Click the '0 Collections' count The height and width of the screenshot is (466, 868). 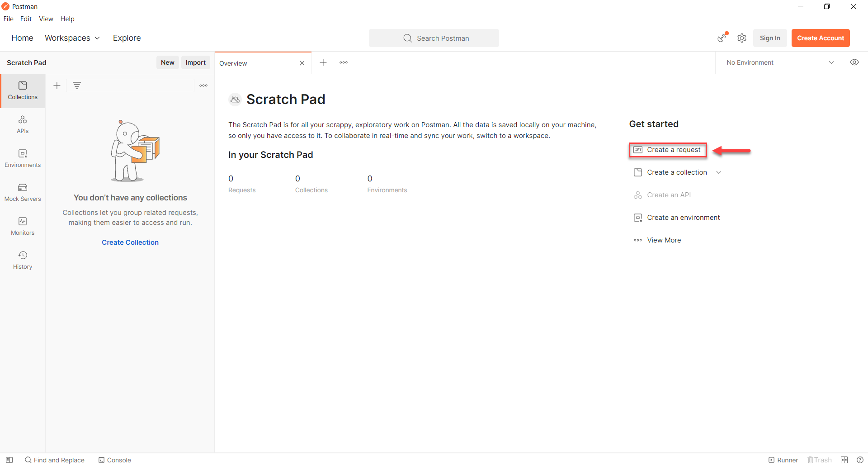pyautogui.click(x=311, y=184)
